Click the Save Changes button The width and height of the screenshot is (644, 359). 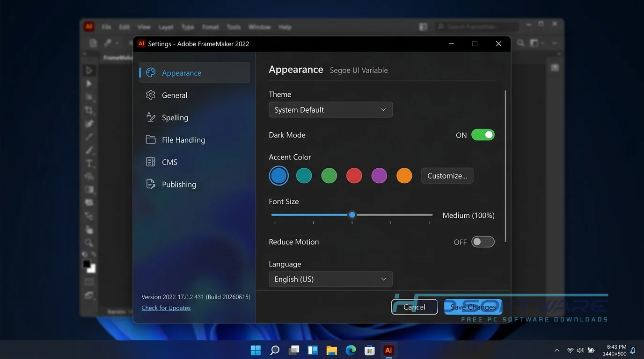tap(473, 307)
